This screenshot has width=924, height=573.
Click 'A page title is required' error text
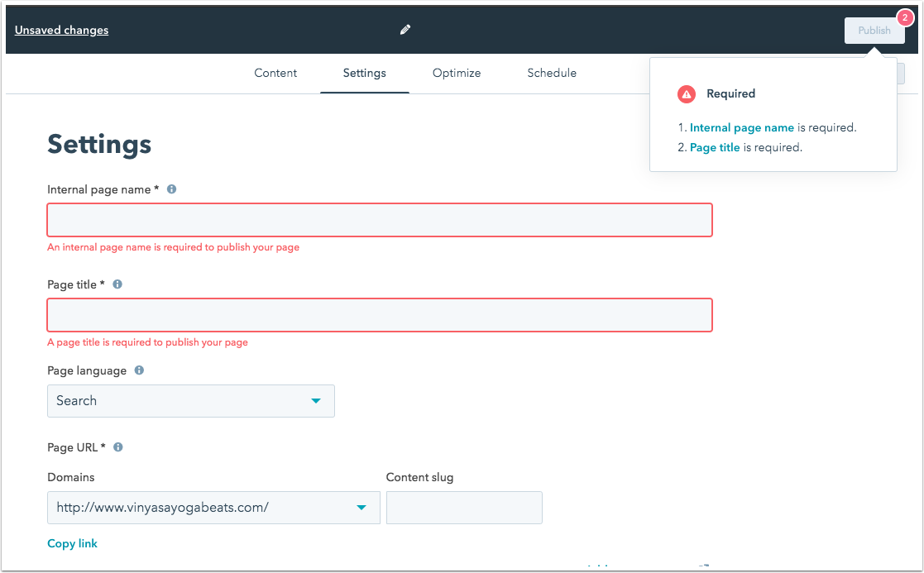coord(147,342)
